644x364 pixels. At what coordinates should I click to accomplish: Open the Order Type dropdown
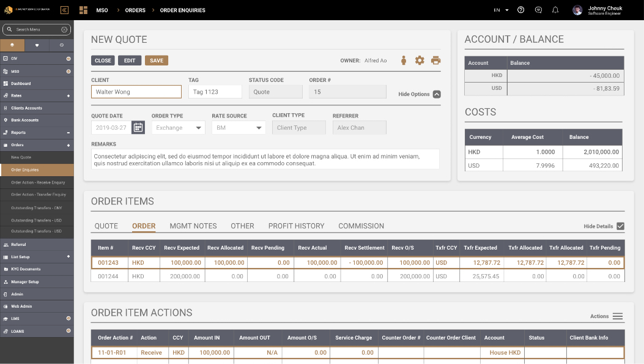178,128
